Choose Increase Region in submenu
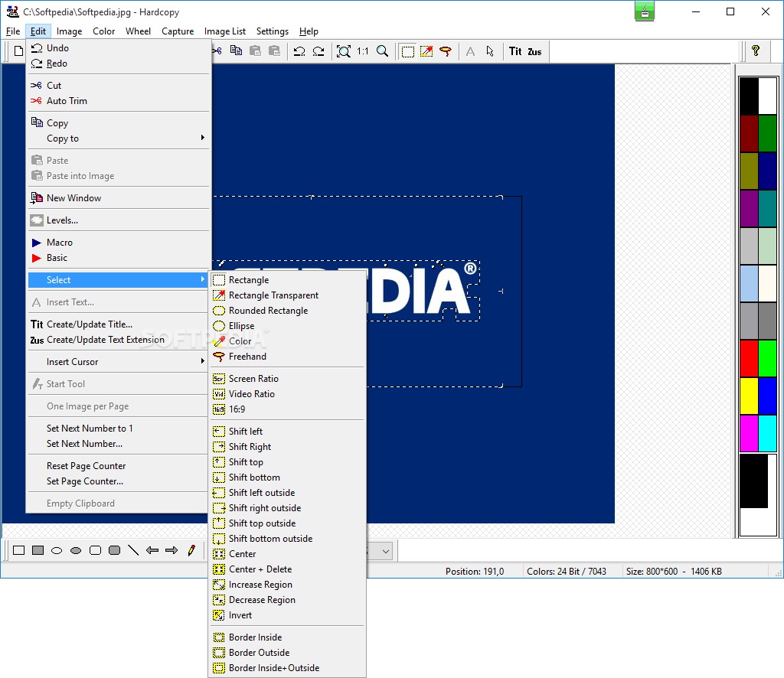This screenshot has width=784, height=678. [x=287, y=585]
